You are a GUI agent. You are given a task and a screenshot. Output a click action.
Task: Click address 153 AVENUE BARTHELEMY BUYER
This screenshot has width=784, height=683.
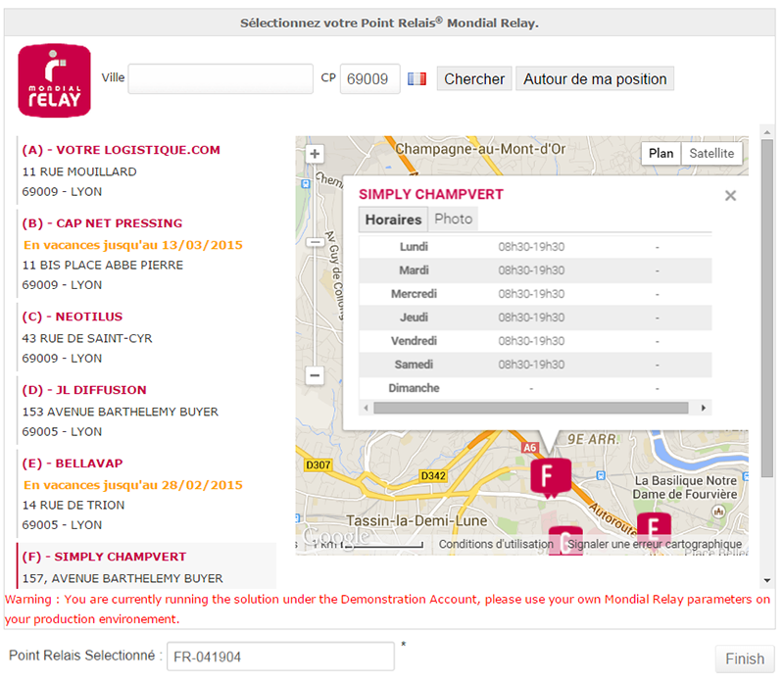(120, 412)
